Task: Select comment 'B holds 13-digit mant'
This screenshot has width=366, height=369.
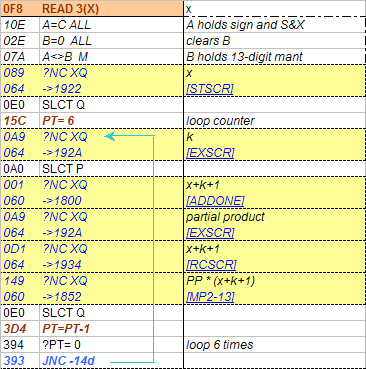Action: click(x=244, y=57)
